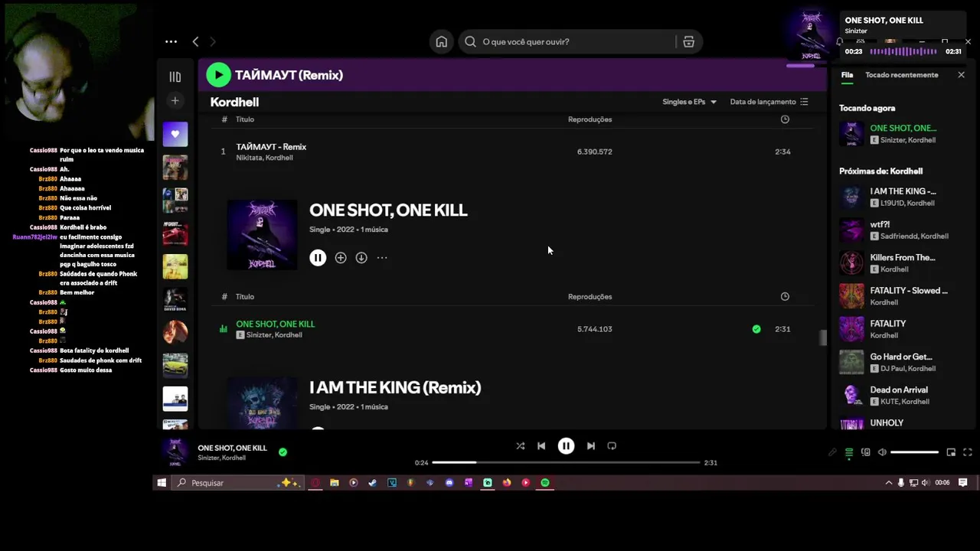Open the lyrics microphone icon

click(x=832, y=452)
